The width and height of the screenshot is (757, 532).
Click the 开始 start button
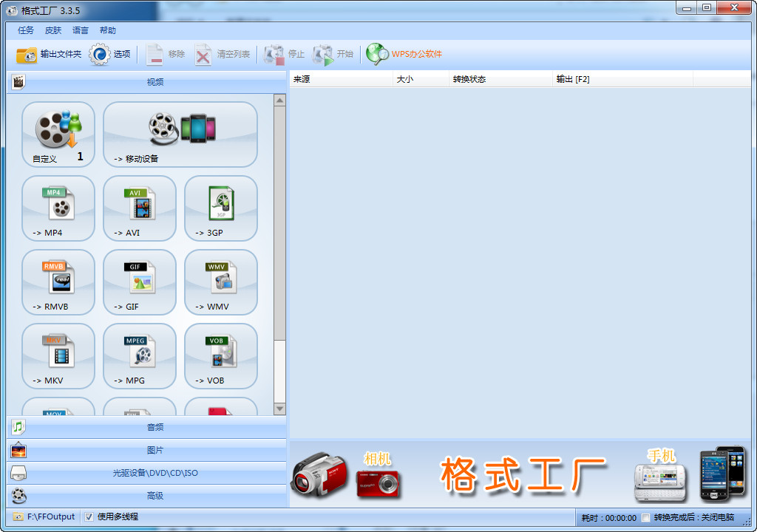pos(333,54)
